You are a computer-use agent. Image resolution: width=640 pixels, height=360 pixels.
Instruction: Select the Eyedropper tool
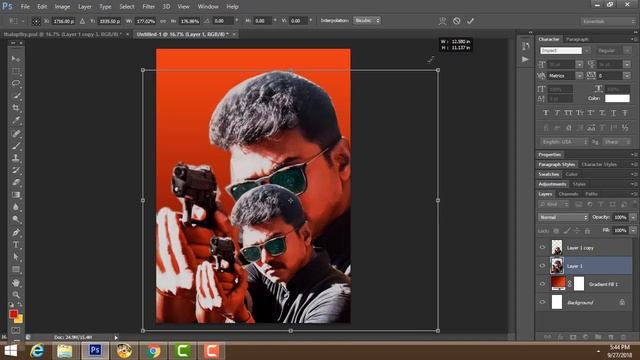16,120
